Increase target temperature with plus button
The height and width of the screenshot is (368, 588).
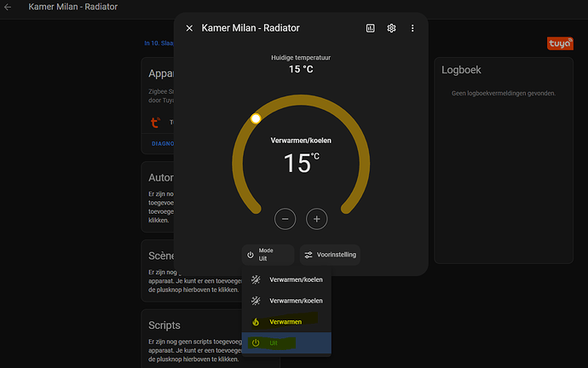(x=316, y=219)
